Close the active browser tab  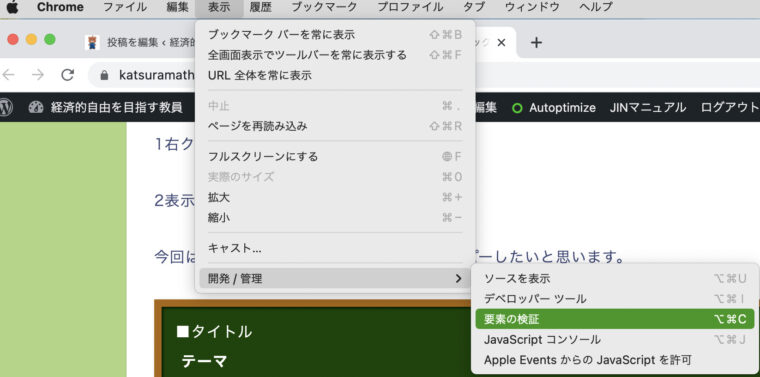502,43
